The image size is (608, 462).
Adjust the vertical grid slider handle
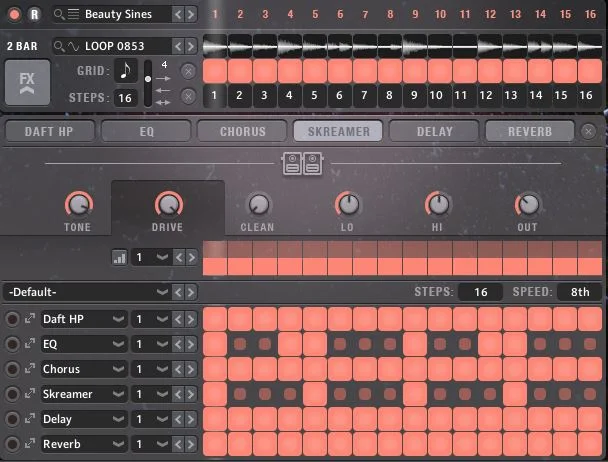coord(148,79)
